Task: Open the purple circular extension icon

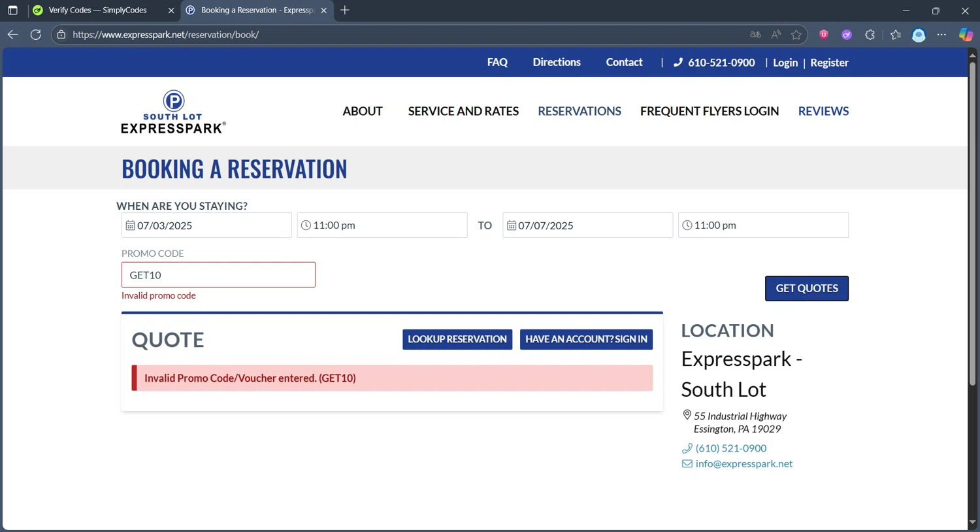Action: pyautogui.click(x=847, y=35)
